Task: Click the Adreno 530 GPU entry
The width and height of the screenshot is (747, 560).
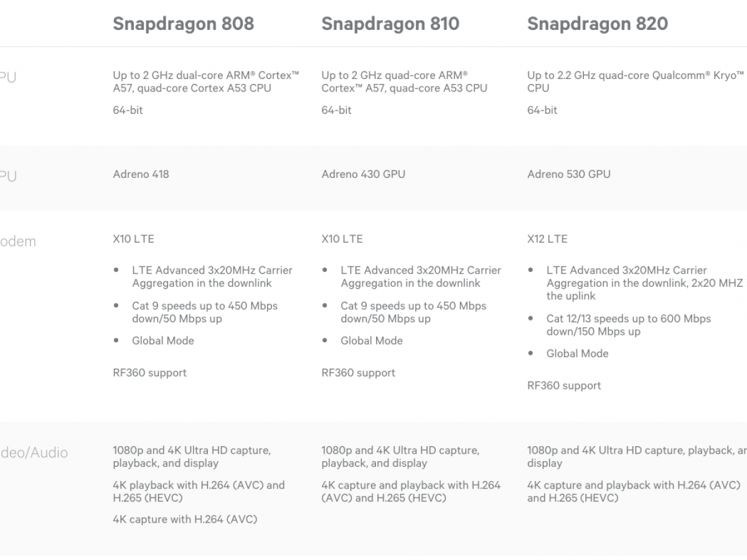Action: tap(568, 174)
